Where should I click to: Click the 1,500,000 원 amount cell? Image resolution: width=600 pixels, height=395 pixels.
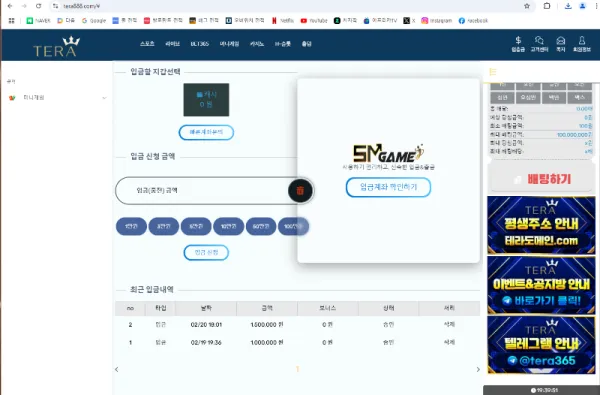[267, 325]
